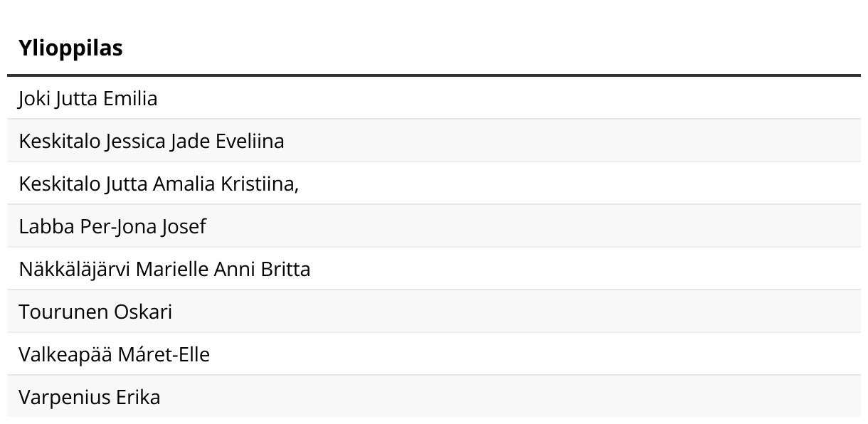Click the name Emilia
The width and height of the screenshot is (868, 424).
point(130,98)
